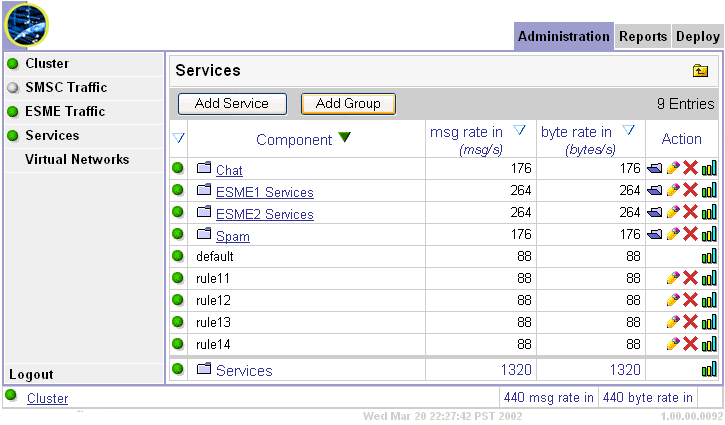This screenshot has height=425, width=725.
Task: Delete the Spam group with red X
Action: coord(690,235)
